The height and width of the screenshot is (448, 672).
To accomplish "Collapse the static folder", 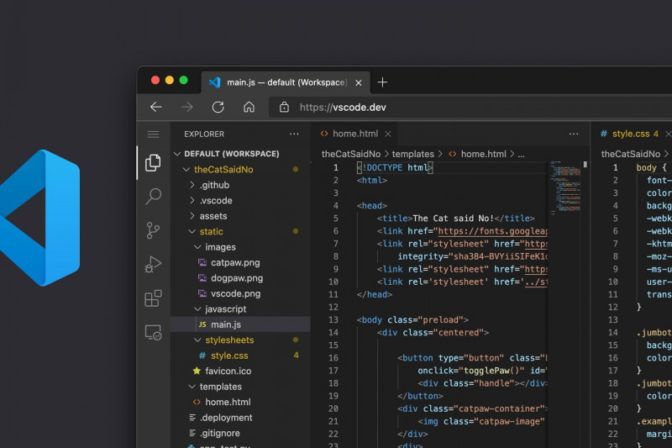I will [211, 232].
